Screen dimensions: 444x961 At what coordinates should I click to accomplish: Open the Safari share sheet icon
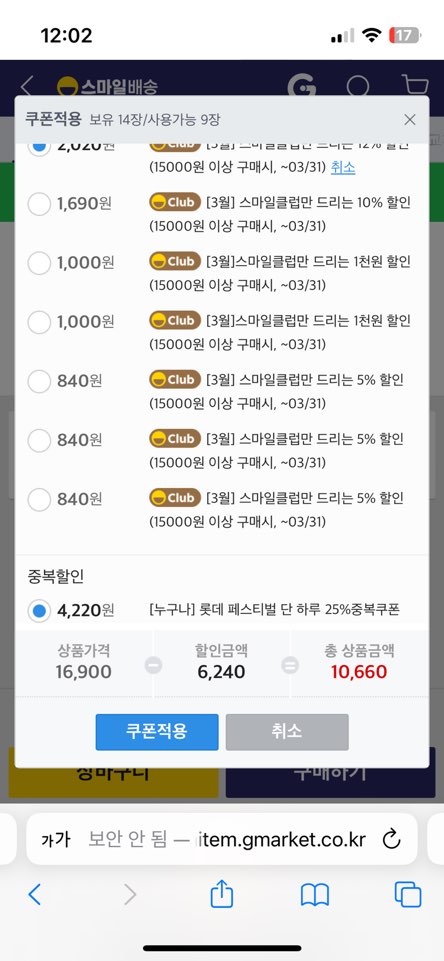pos(221,894)
